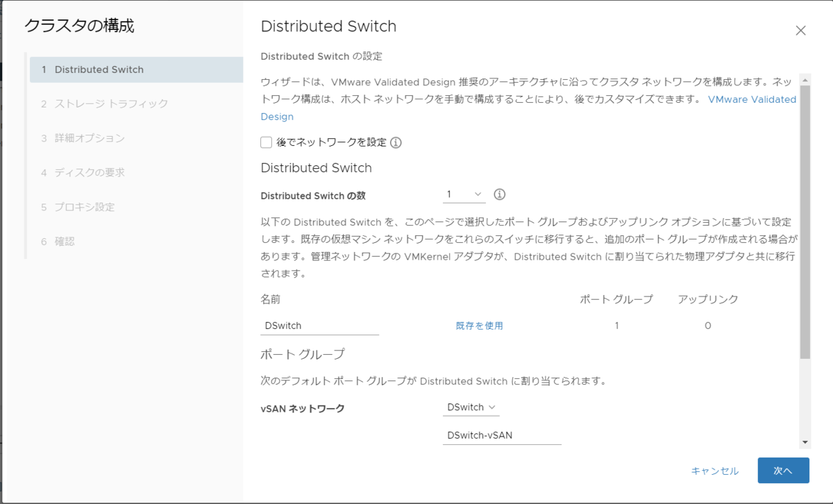Click info icon next to switch count
The width and height of the screenshot is (833, 504).
pyautogui.click(x=499, y=194)
